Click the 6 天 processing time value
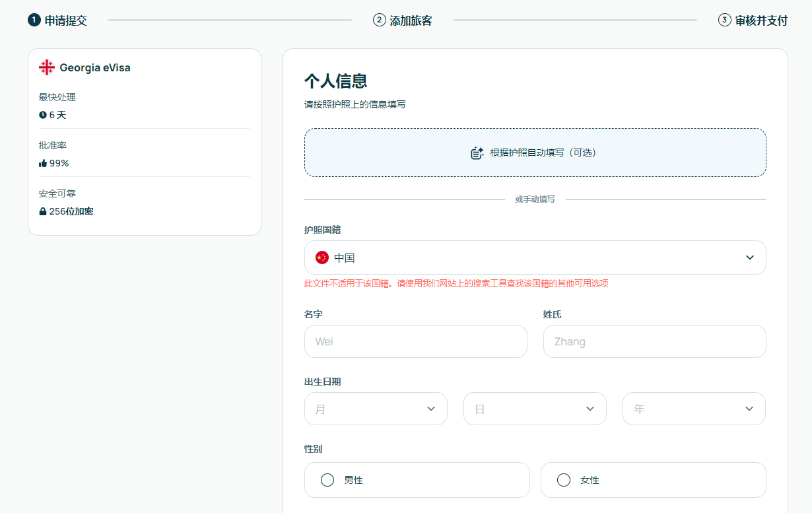Viewport: 812px width, 513px height. (x=58, y=115)
